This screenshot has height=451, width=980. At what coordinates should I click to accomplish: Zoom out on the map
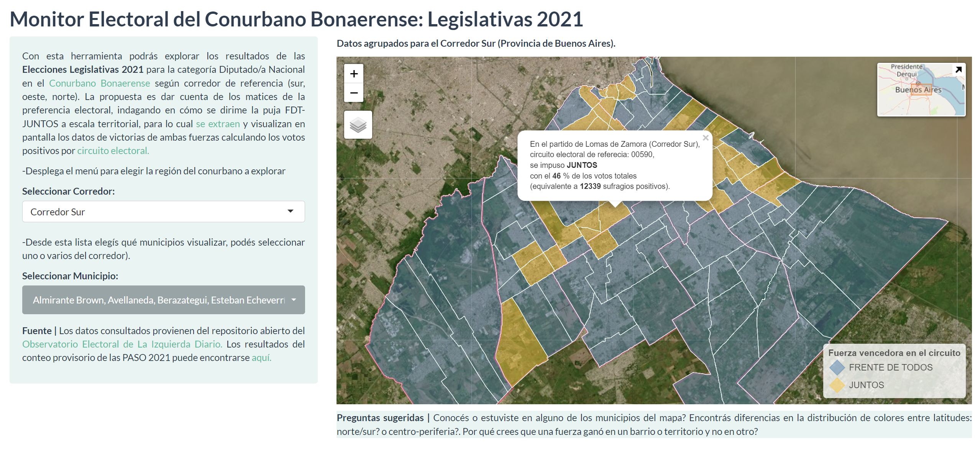point(354,93)
